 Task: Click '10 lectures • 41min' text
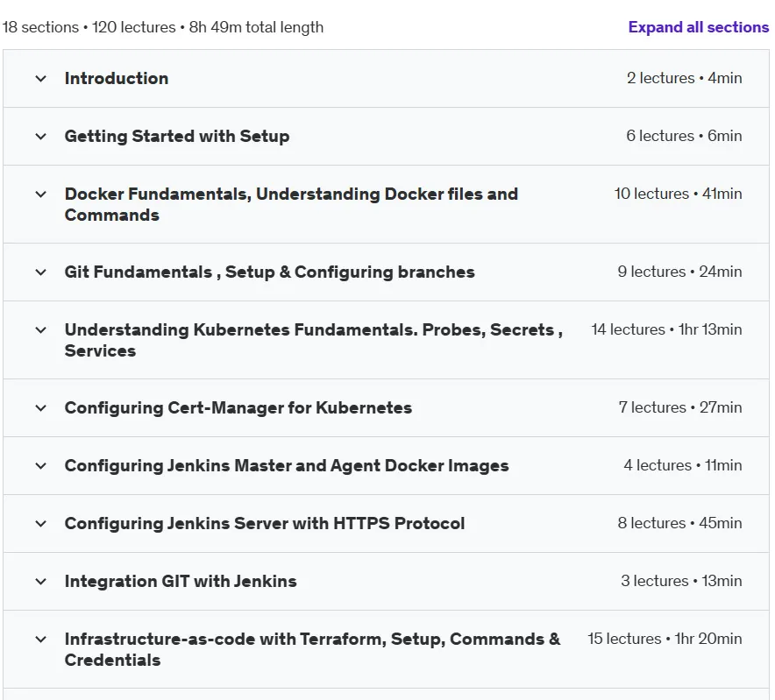pos(679,194)
